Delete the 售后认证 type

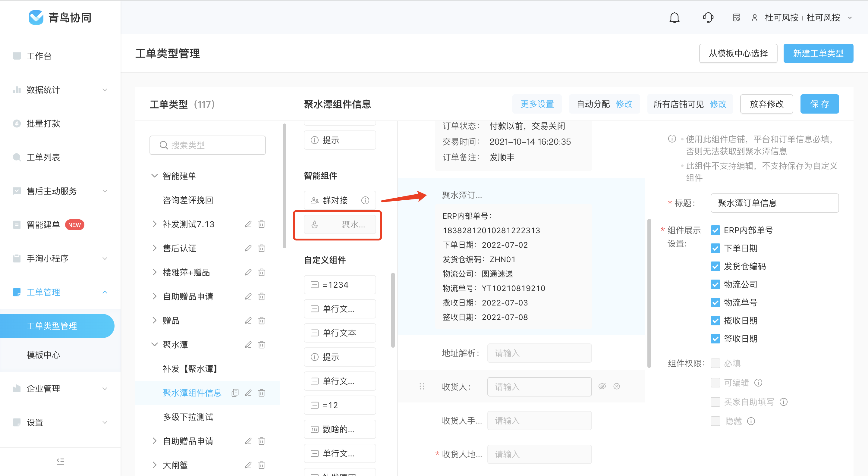[262, 248]
